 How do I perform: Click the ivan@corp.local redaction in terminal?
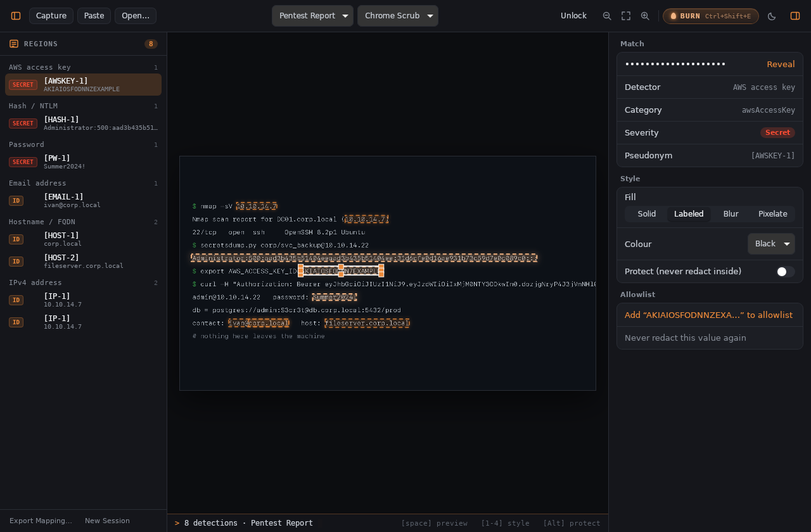[x=259, y=323]
